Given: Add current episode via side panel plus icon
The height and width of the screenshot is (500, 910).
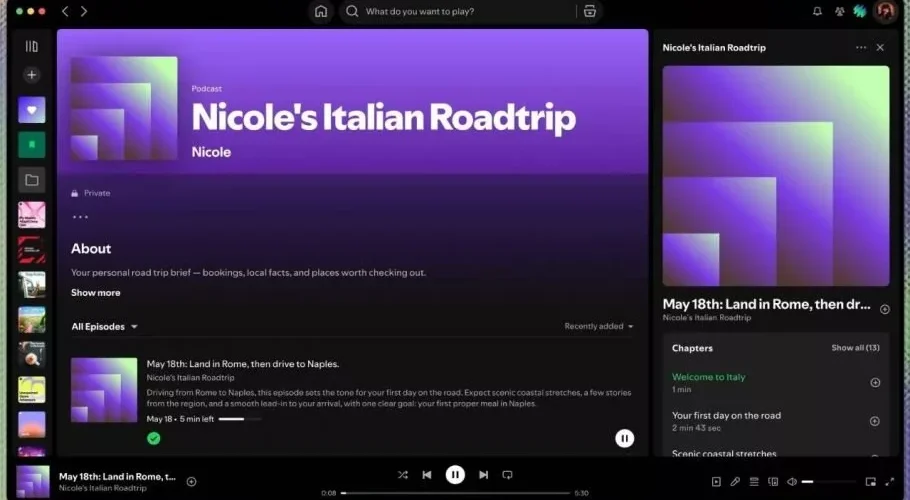Looking at the screenshot, I should (x=884, y=309).
